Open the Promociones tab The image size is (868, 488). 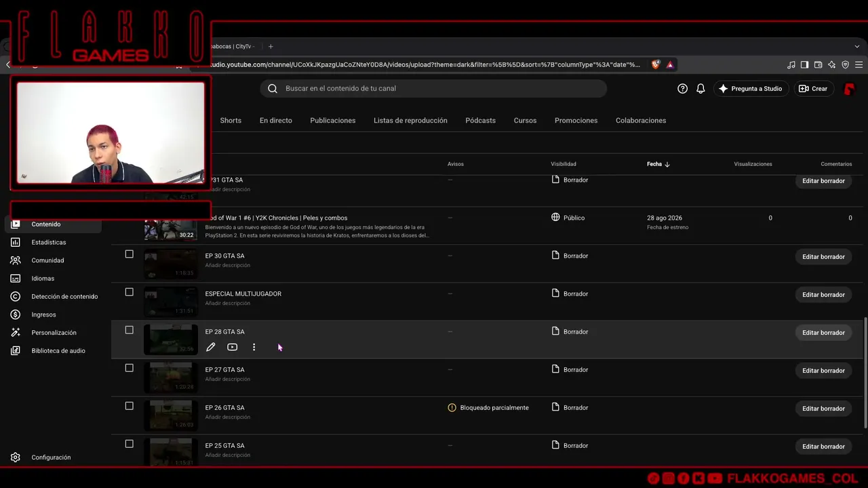[x=576, y=121]
